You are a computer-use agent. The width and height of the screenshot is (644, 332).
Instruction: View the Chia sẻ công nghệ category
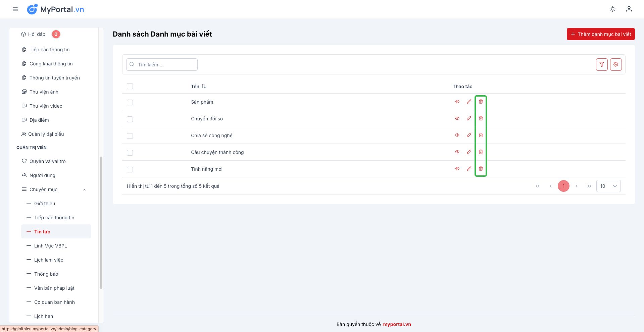(457, 135)
